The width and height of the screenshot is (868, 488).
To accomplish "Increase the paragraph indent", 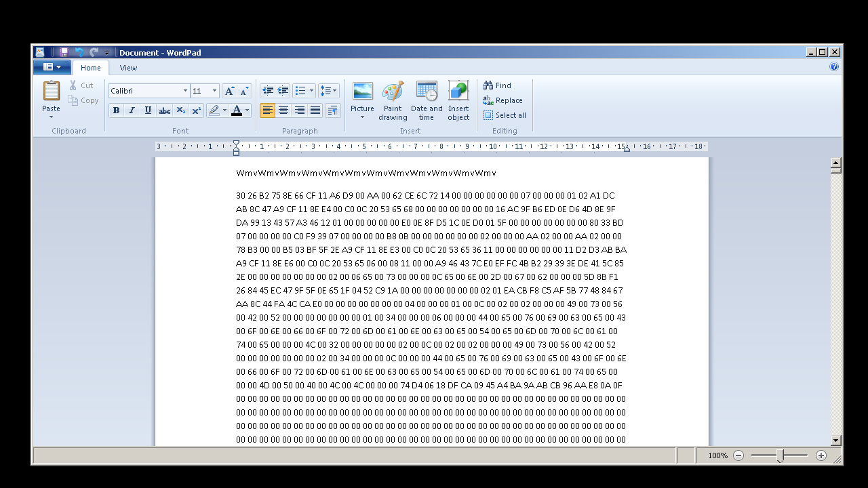I will click(283, 91).
